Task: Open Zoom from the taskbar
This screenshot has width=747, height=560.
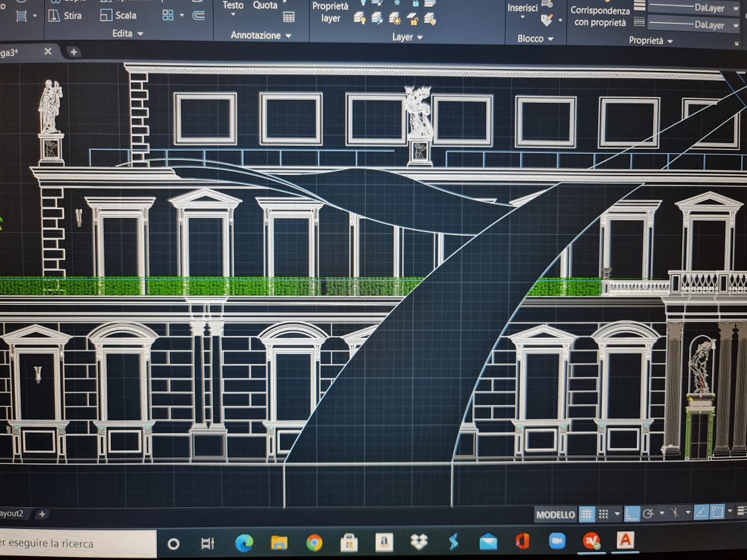Action: point(557,541)
